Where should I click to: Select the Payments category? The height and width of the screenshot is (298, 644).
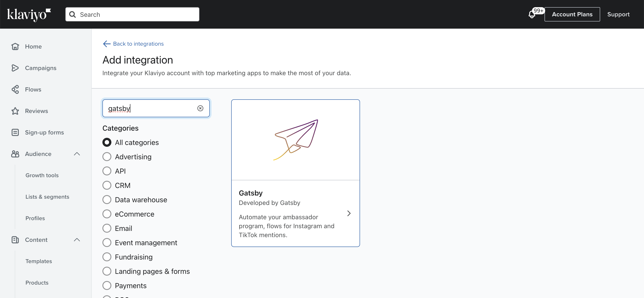[107, 285]
